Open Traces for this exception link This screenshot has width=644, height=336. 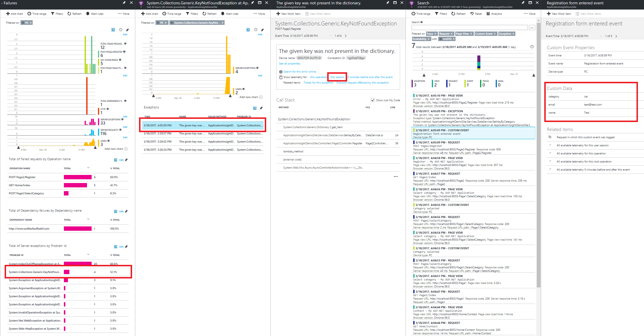click(x=318, y=83)
